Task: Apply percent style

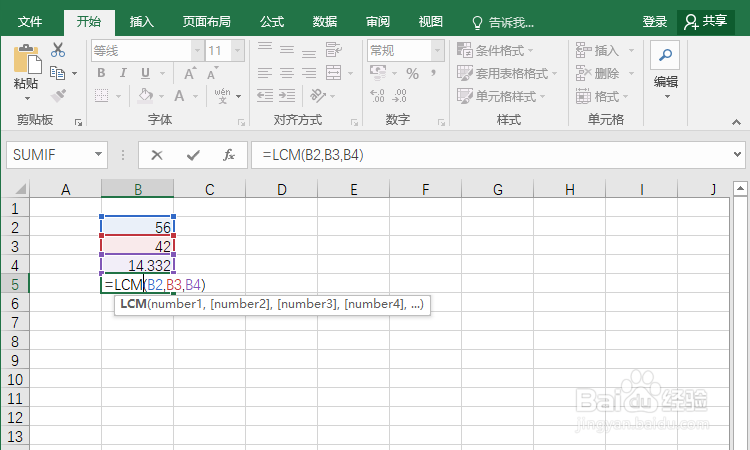Action: (412, 73)
